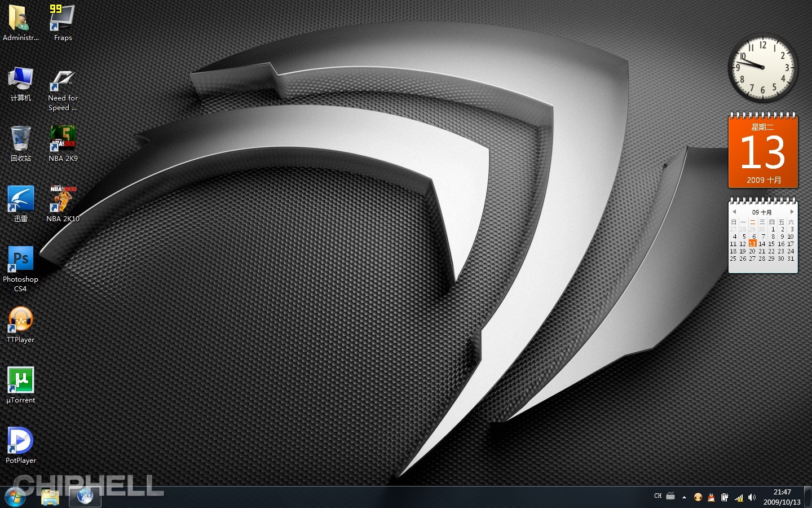Select greyed day 30 in mini calendar

[762, 229]
